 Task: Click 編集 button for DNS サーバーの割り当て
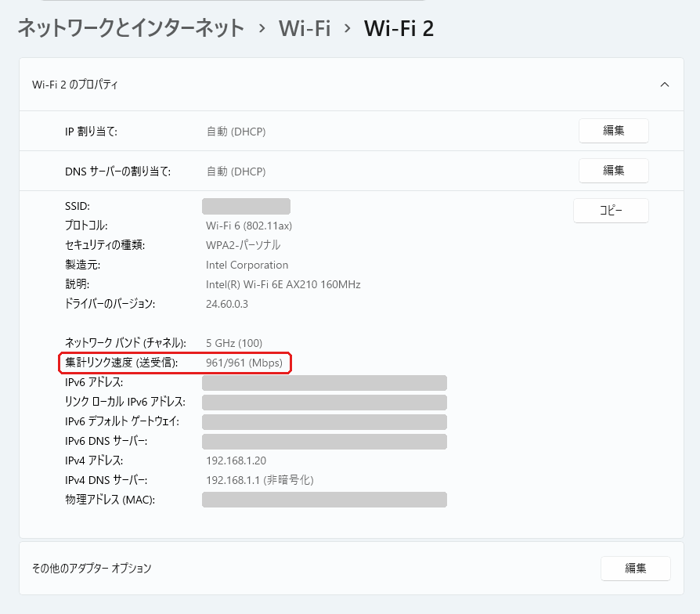point(613,170)
